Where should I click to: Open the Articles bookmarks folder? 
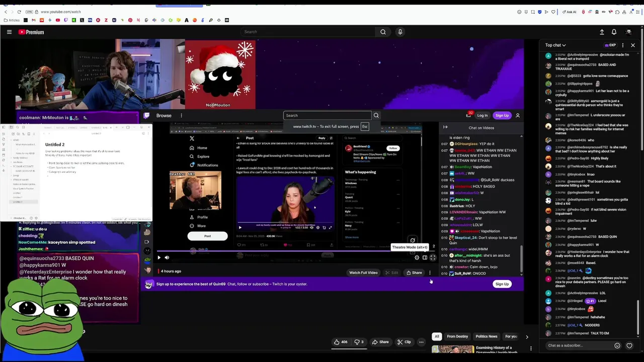(x=12, y=20)
